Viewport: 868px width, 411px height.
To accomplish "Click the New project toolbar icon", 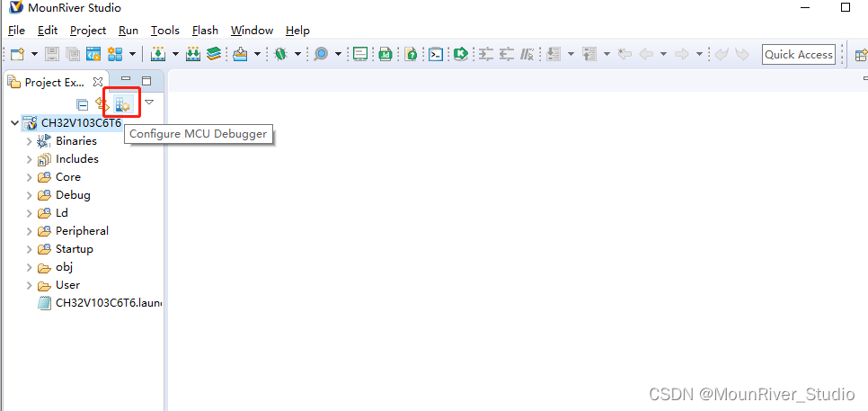I will click(18, 54).
